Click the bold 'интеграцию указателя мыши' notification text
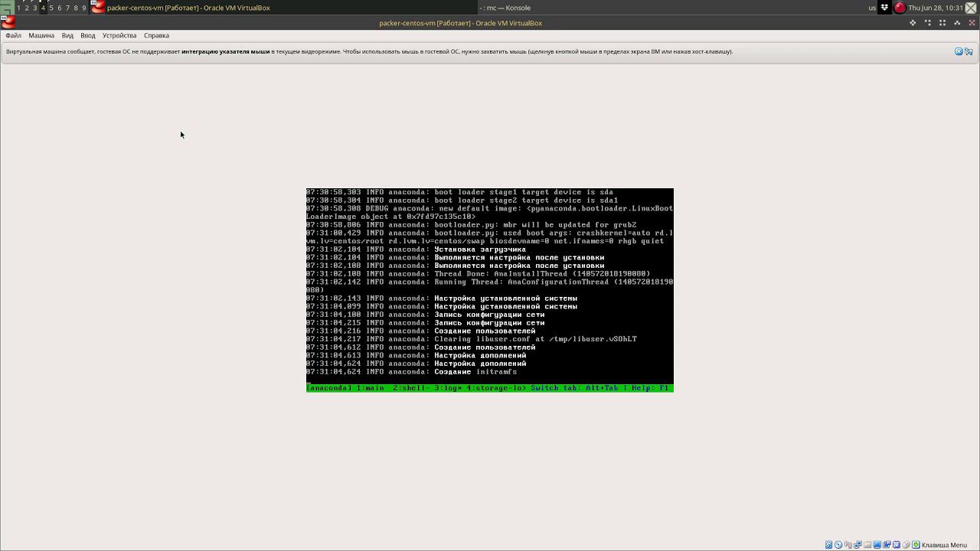The image size is (980, 551). (226, 51)
